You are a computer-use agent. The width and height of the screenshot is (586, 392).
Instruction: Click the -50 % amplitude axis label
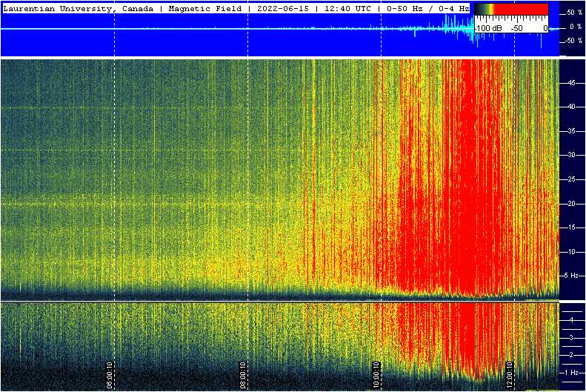(573, 41)
